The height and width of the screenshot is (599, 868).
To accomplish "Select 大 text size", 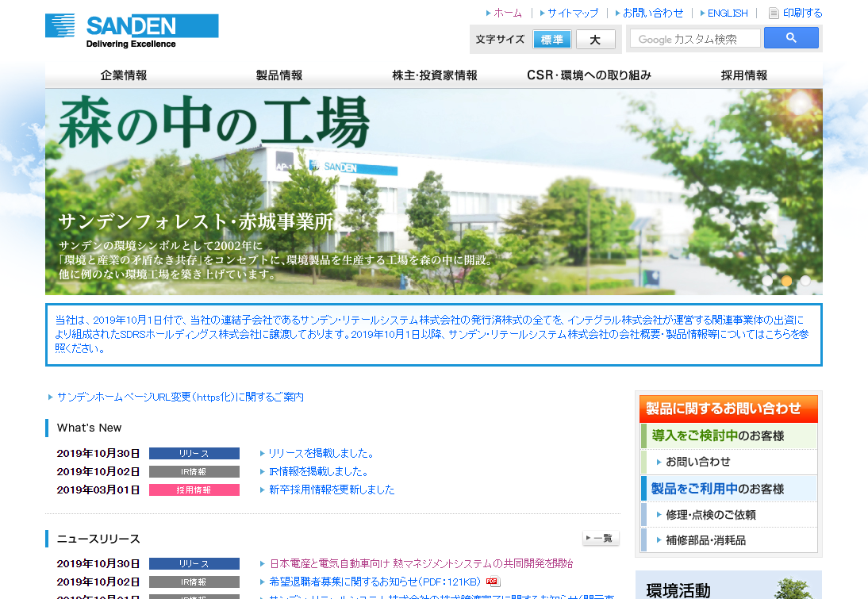I will tap(595, 40).
